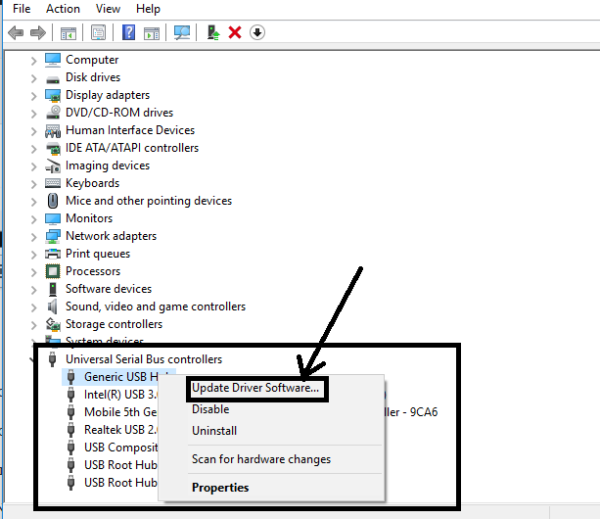The width and height of the screenshot is (600, 519).
Task: Expand the Processors node chevron
Action: tap(34, 273)
